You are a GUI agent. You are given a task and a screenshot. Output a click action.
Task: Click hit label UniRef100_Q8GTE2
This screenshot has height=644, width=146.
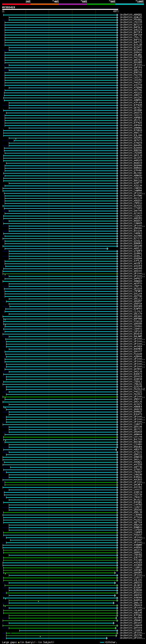click(x=131, y=60)
